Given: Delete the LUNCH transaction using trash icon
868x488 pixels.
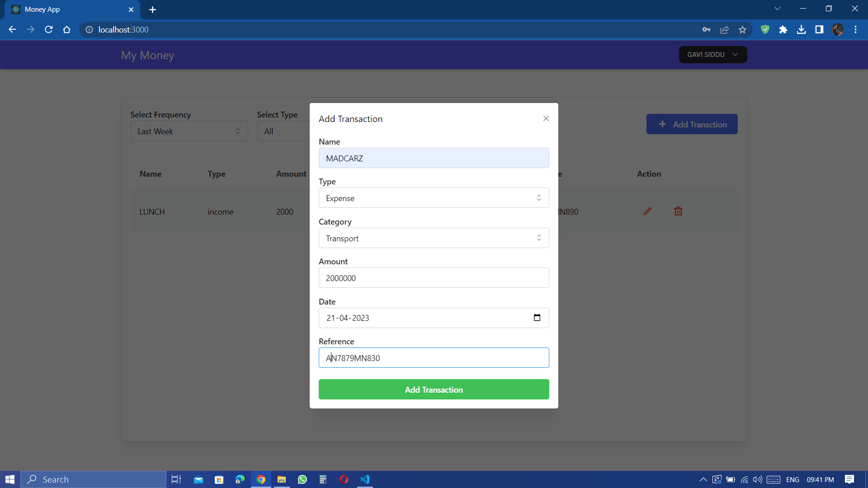Looking at the screenshot, I should pyautogui.click(x=678, y=211).
